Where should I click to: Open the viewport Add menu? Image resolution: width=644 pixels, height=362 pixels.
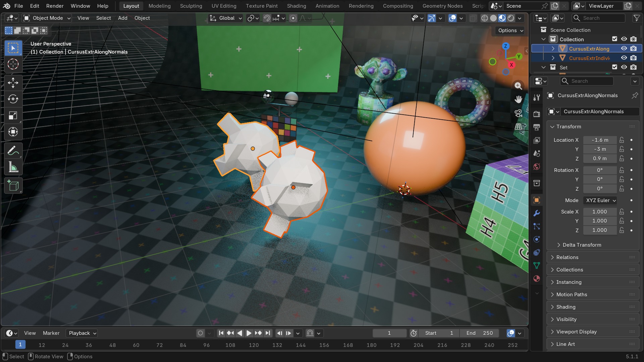122,18
